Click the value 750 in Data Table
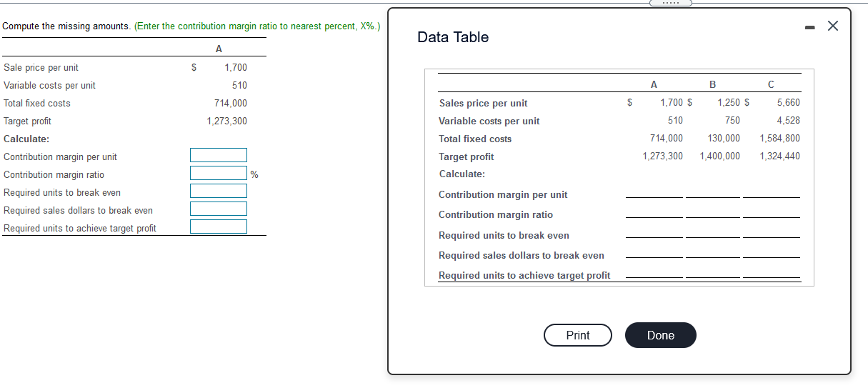Screen dimensions: 868x388 (x=732, y=121)
